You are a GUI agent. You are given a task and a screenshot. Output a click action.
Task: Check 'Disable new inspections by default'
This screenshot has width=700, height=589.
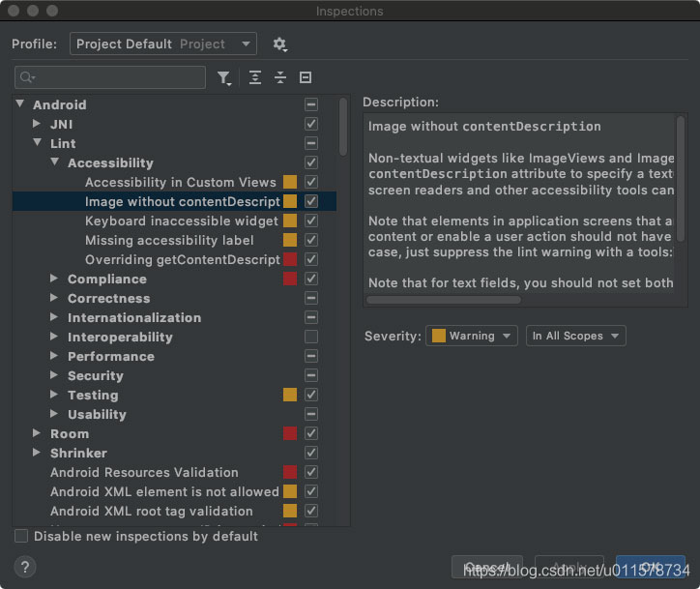pos(21,536)
